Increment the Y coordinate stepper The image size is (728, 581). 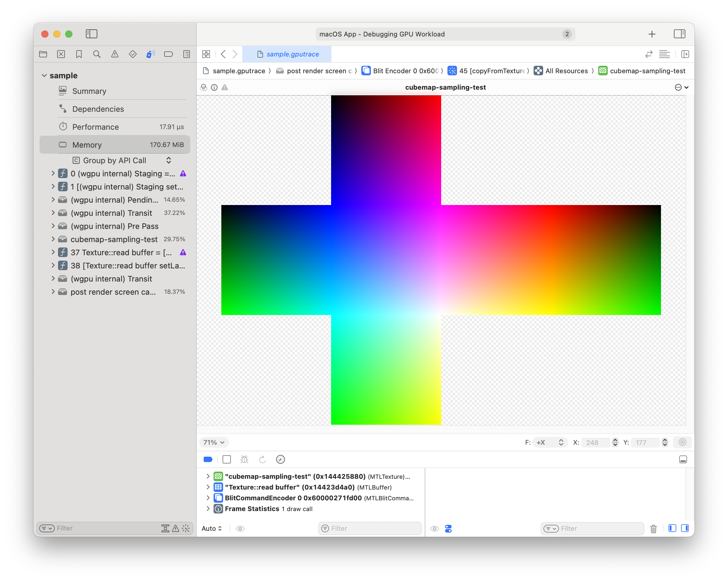(x=665, y=440)
